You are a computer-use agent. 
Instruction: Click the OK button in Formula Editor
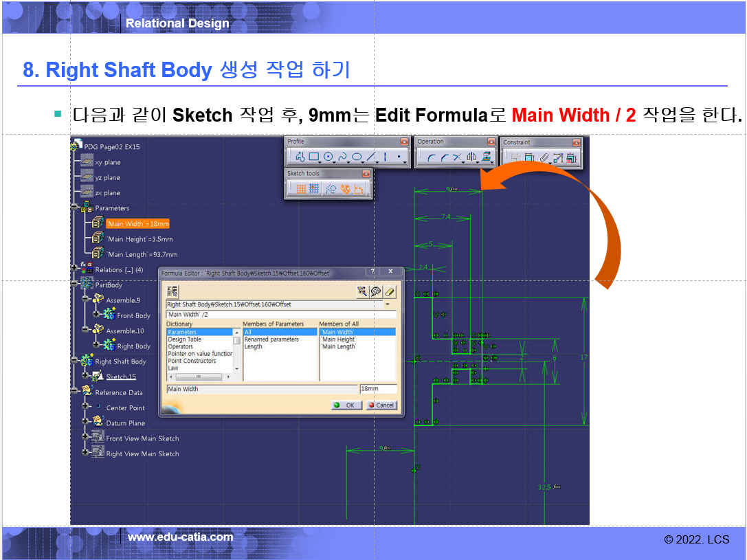click(346, 405)
